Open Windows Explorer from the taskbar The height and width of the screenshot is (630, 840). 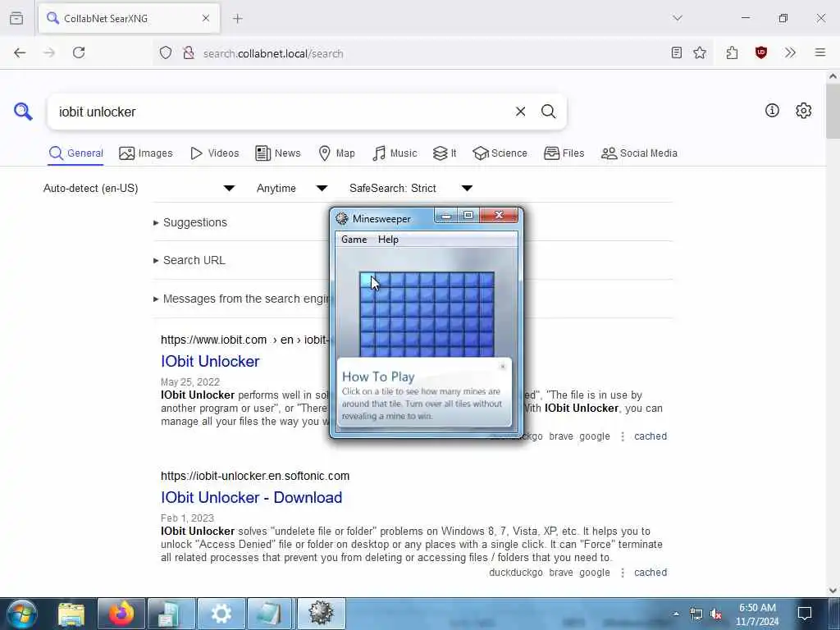pyautogui.click(x=71, y=614)
